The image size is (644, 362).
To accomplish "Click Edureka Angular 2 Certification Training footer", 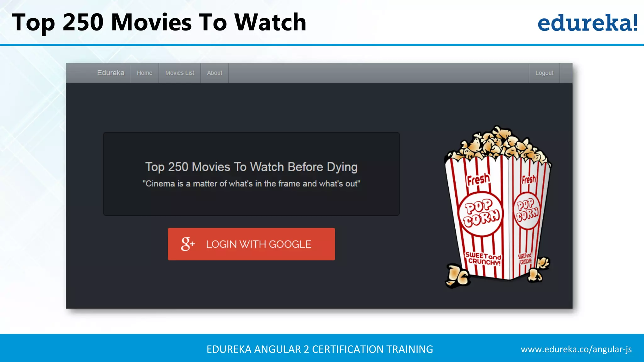I will [x=320, y=349].
